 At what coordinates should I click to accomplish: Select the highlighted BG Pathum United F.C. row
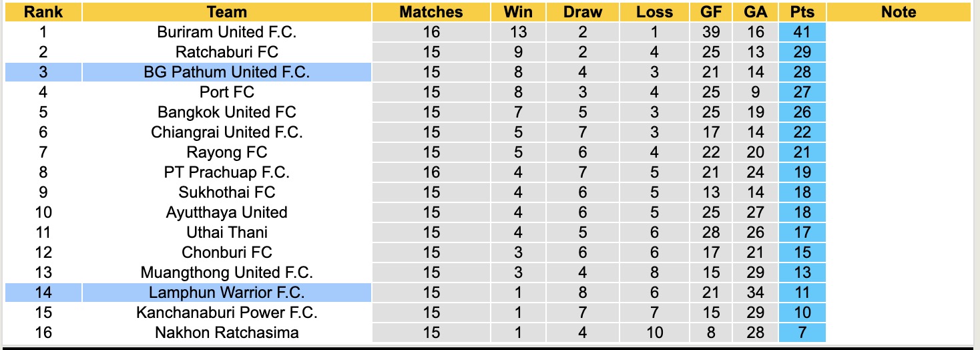point(226,72)
